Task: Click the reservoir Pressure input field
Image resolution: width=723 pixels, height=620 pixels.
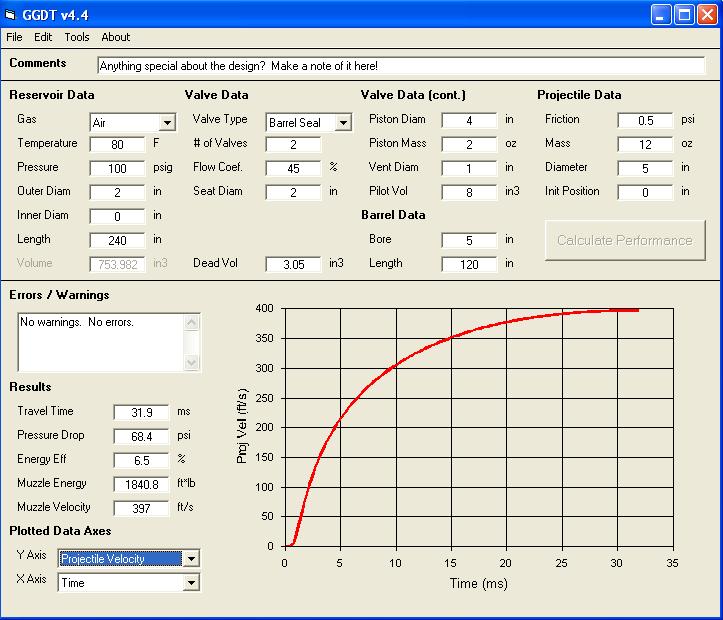Action: (x=117, y=168)
